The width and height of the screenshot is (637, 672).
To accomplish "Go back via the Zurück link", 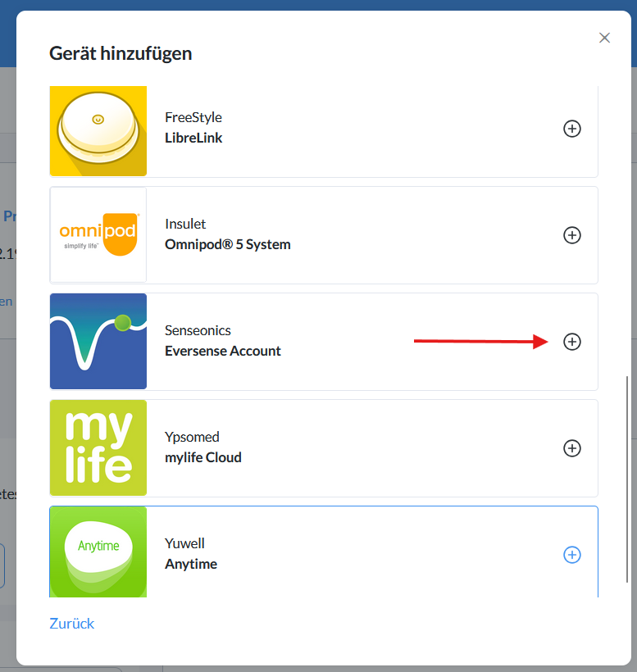I will click(x=71, y=624).
